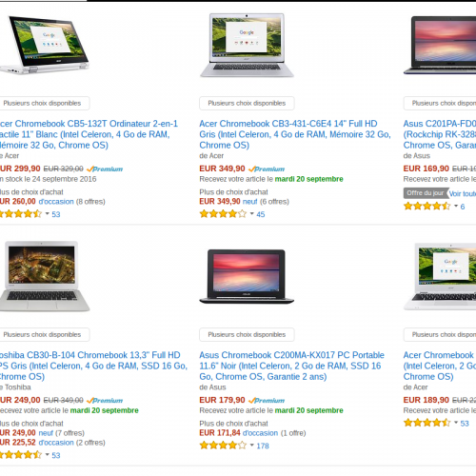Click the star rating of Acer CB3-431

coord(223,214)
